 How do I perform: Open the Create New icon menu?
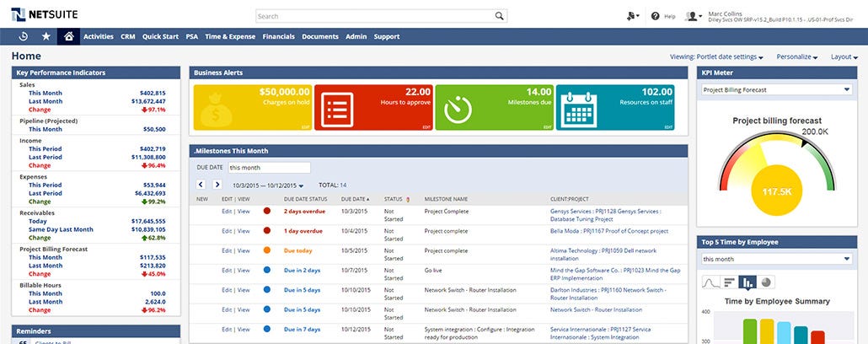coord(633,16)
